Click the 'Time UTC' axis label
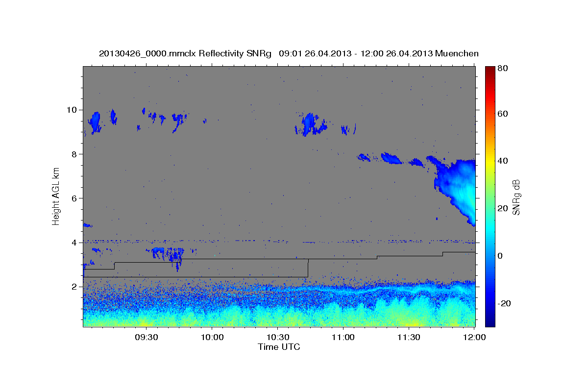 coord(279,347)
